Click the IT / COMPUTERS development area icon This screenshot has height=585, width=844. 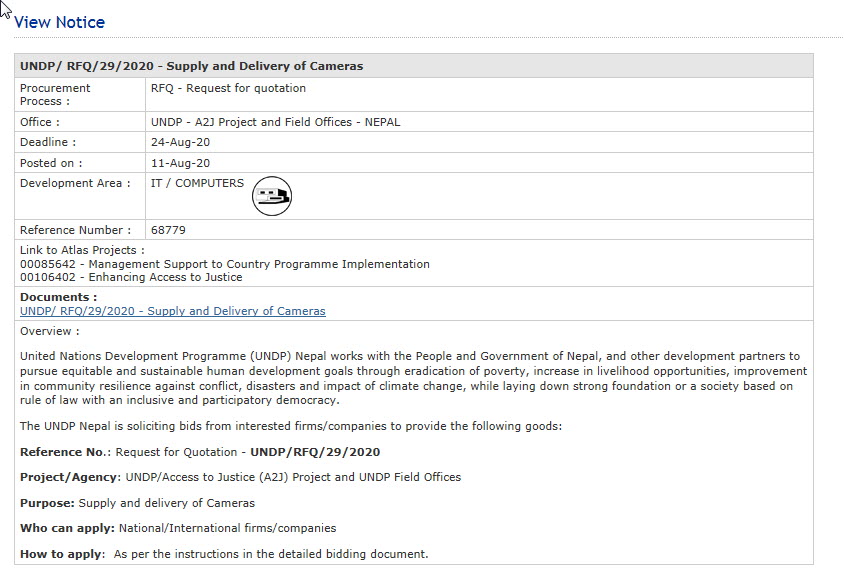pyautogui.click(x=272, y=197)
